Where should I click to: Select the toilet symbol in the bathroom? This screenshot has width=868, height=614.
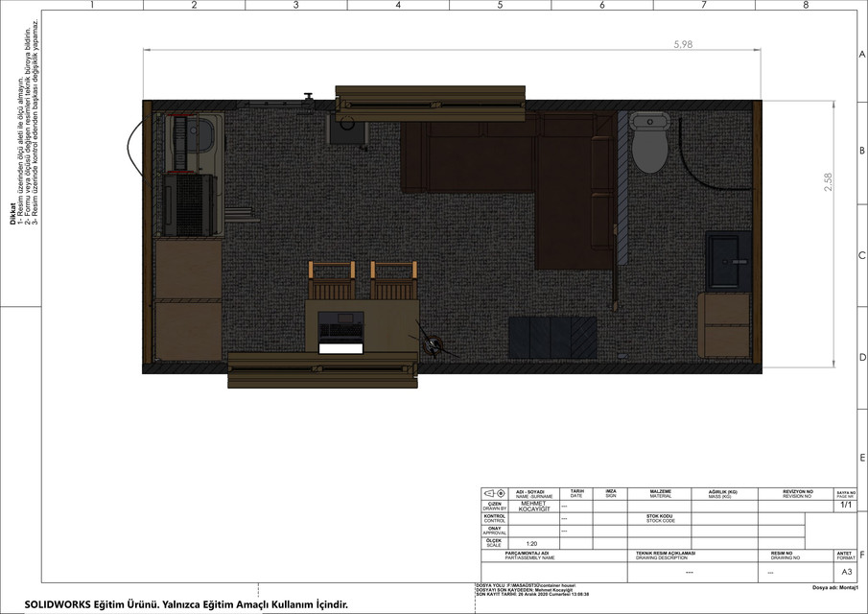(648, 144)
